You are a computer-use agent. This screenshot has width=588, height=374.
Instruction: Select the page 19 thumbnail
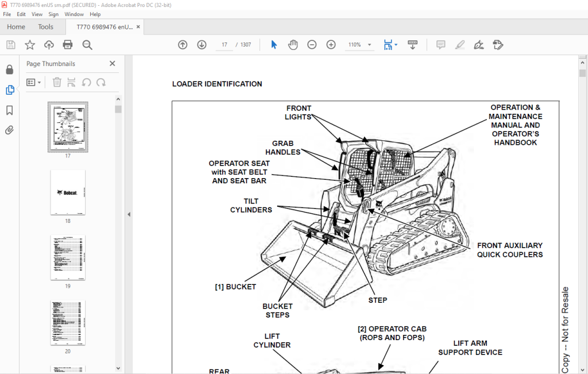pyautogui.click(x=68, y=257)
